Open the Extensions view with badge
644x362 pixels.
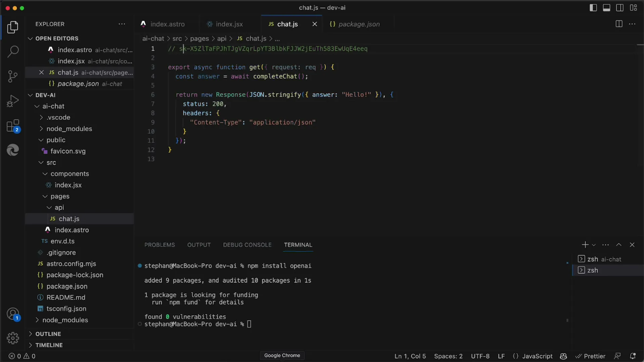tap(13, 126)
